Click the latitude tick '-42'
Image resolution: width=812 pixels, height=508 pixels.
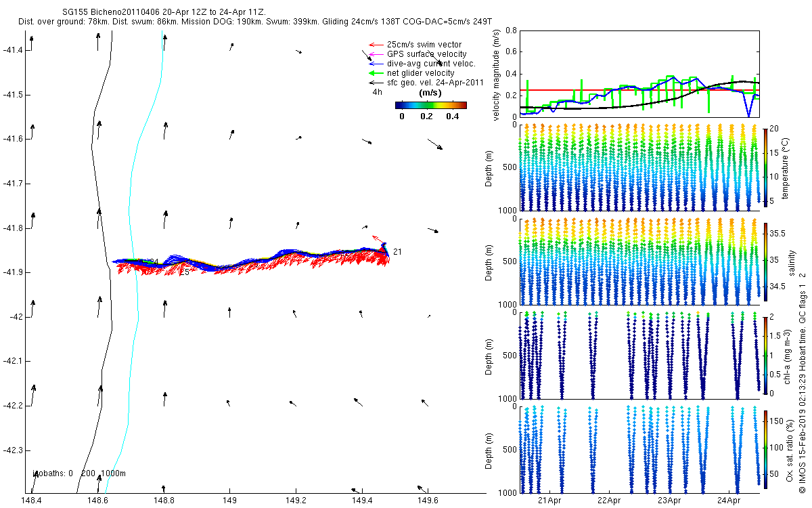tap(16, 317)
